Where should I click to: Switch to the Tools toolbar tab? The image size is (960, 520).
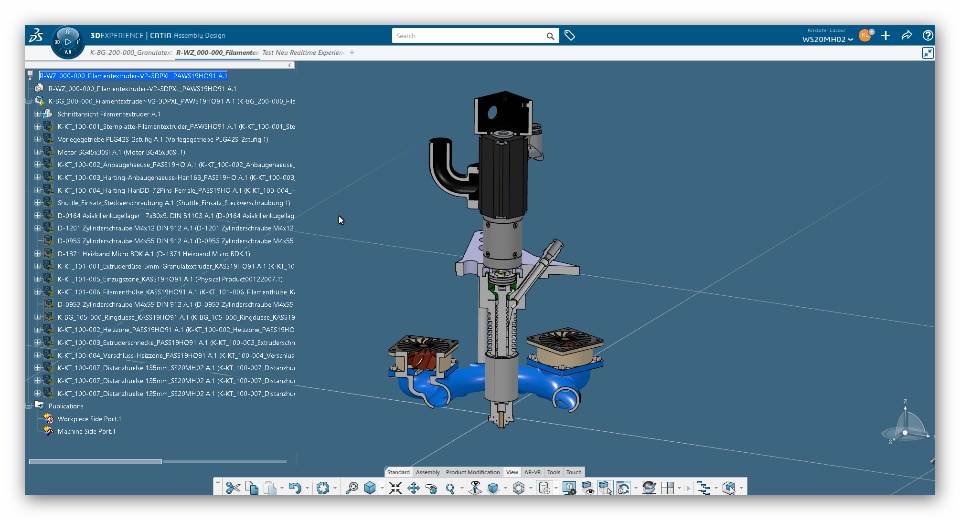[x=553, y=472]
